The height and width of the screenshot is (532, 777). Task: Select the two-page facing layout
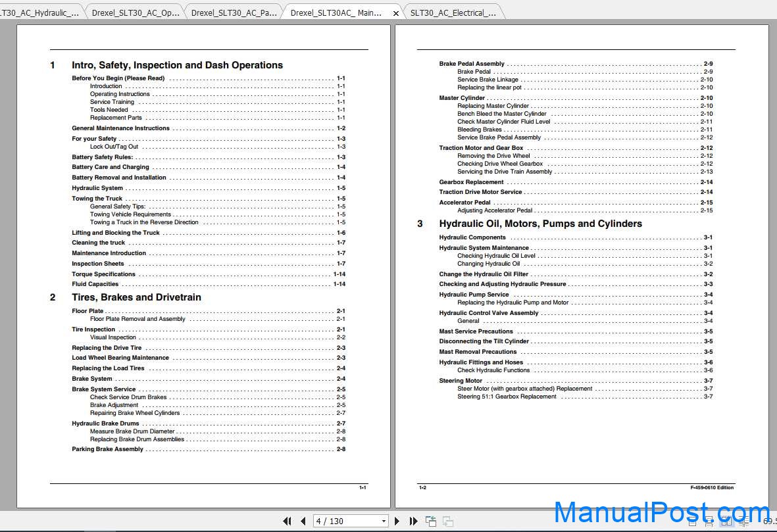click(726, 521)
